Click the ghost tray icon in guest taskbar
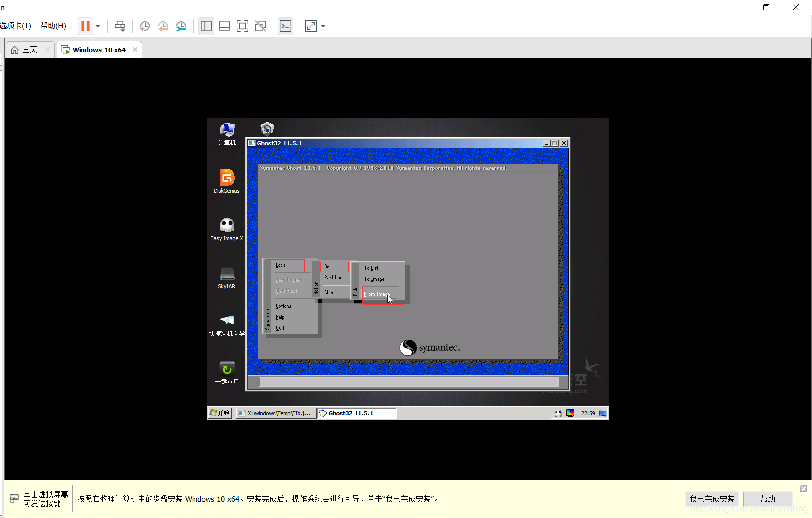Viewport: 812px width, 518px height. pos(558,413)
